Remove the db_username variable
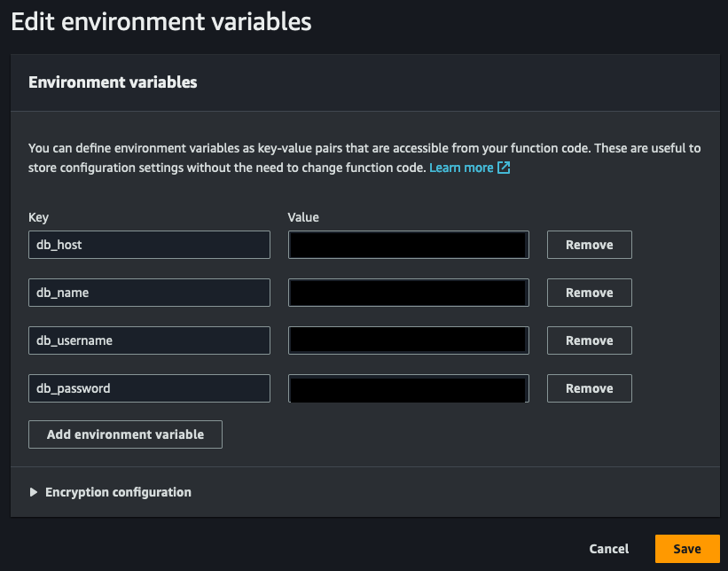The image size is (728, 571). pyautogui.click(x=589, y=340)
